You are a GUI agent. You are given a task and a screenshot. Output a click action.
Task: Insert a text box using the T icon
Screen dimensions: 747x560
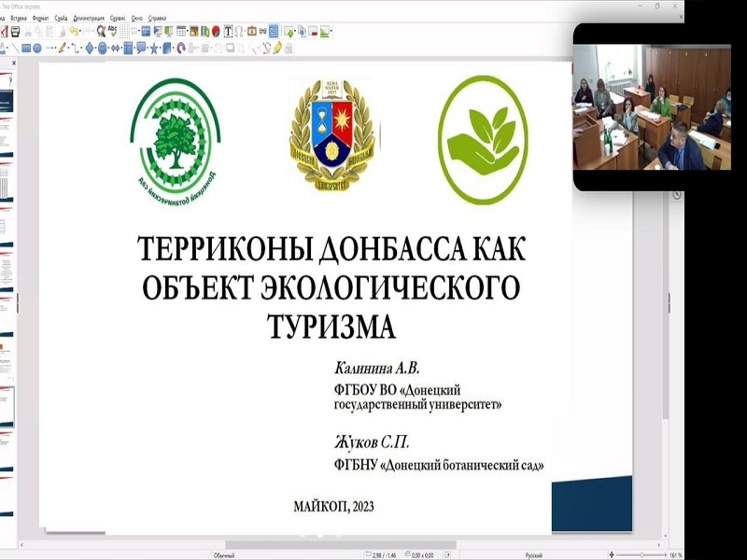[x=227, y=31]
